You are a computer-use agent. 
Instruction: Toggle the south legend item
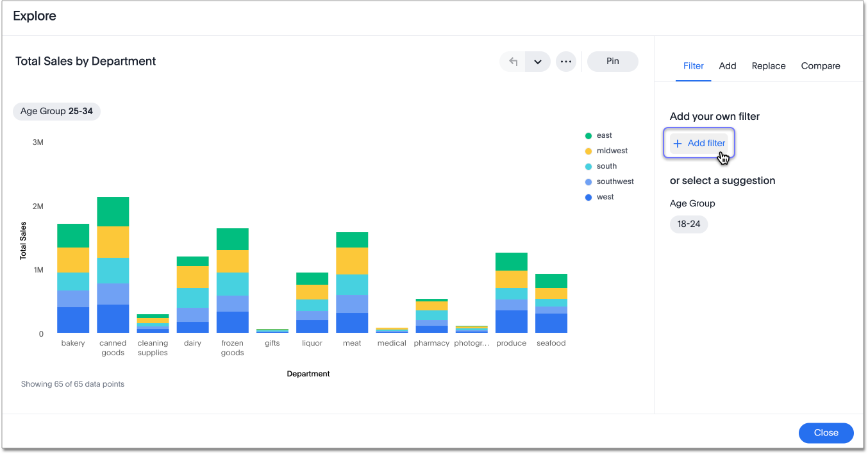click(x=606, y=167)
